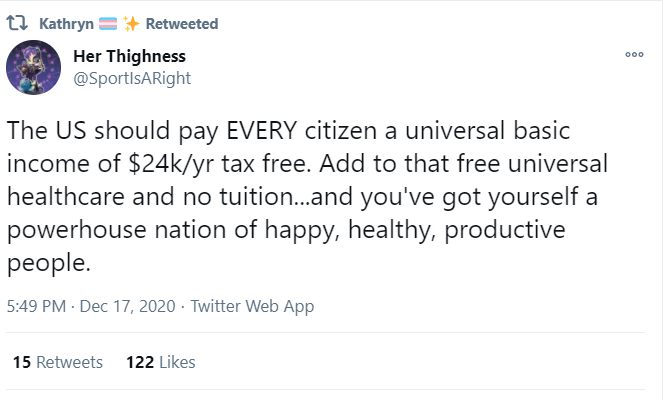Open the three-dot more options menu

[634, 54]
